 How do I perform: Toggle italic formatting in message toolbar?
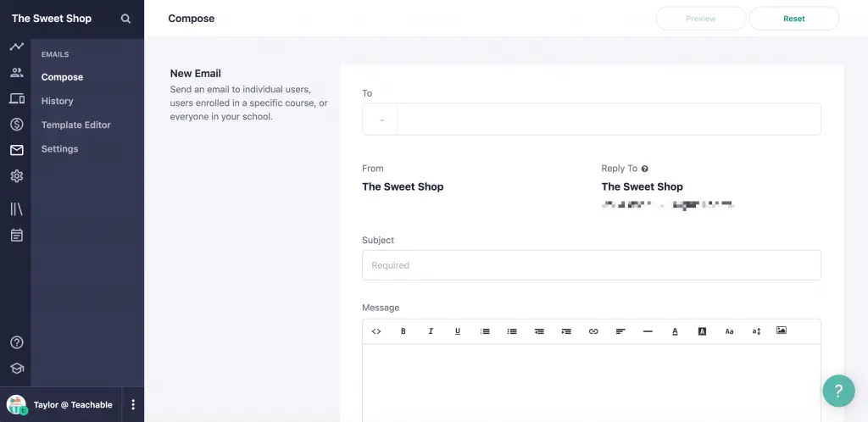(431, 331)
